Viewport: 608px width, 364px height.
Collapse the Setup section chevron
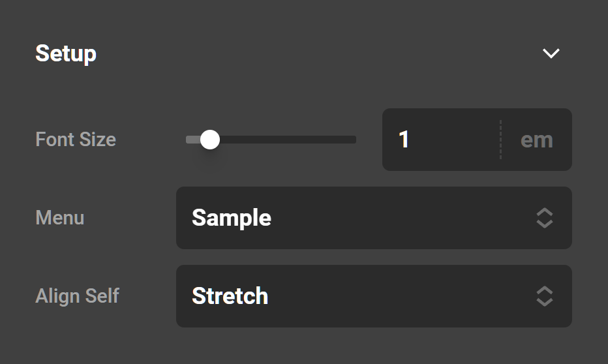click(x=551, y=53)
